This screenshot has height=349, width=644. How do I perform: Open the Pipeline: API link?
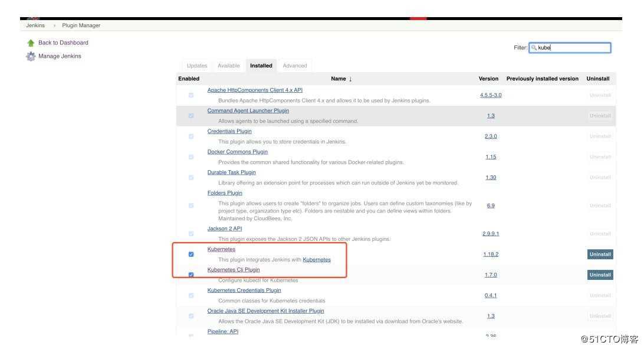tap(222, 331)
